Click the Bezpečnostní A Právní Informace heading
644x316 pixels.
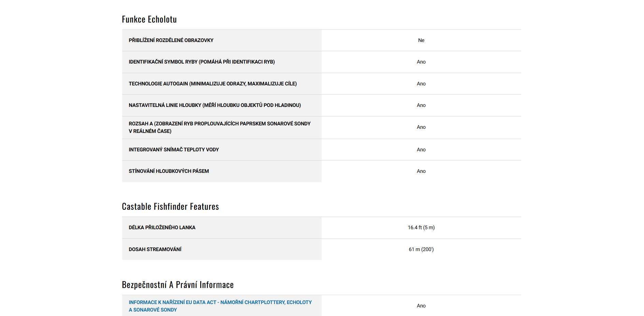178,285
